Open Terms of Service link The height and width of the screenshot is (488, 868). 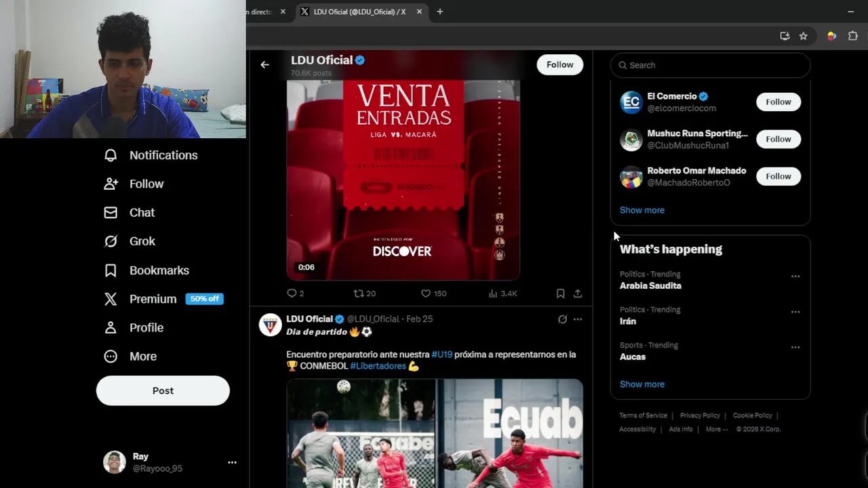tap(643, 415)
